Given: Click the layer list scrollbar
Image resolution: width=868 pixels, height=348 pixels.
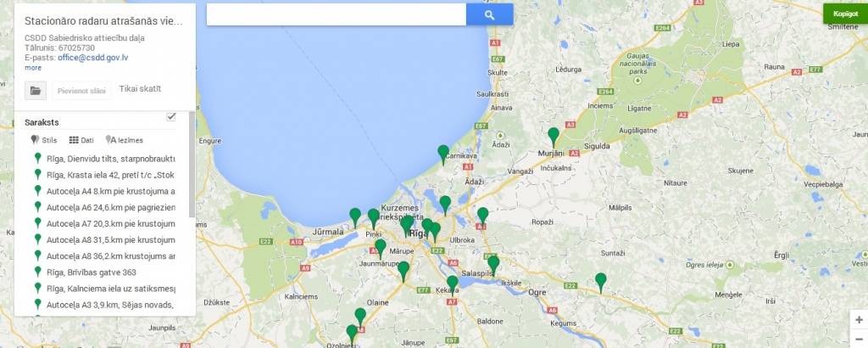Looking at the screenshot, I should click(x=192, y=165).
